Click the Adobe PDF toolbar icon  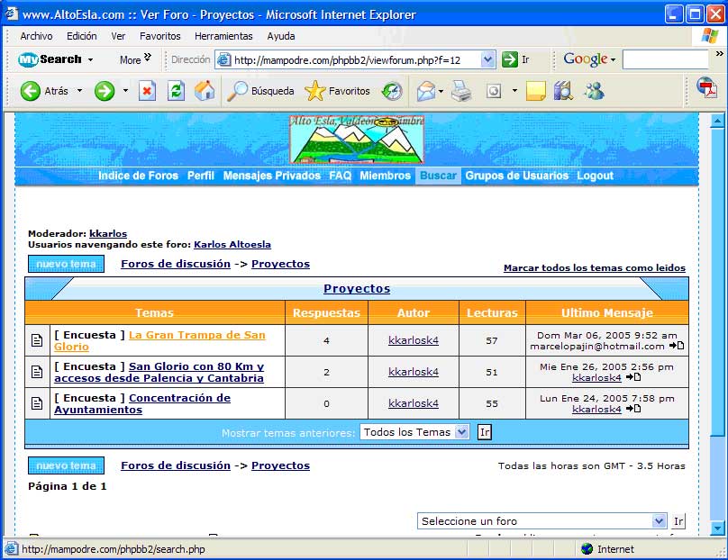click(x=706, y=90)
